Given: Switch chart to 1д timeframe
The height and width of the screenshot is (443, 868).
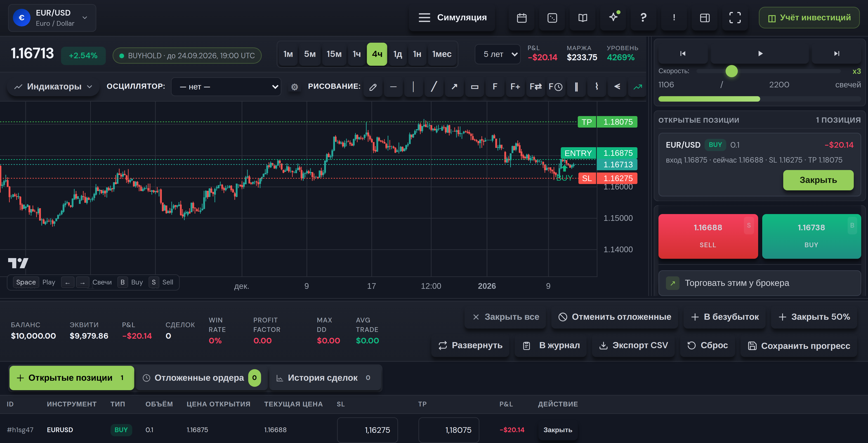Looking at the screenshot, I should click(x=398, y=54).
